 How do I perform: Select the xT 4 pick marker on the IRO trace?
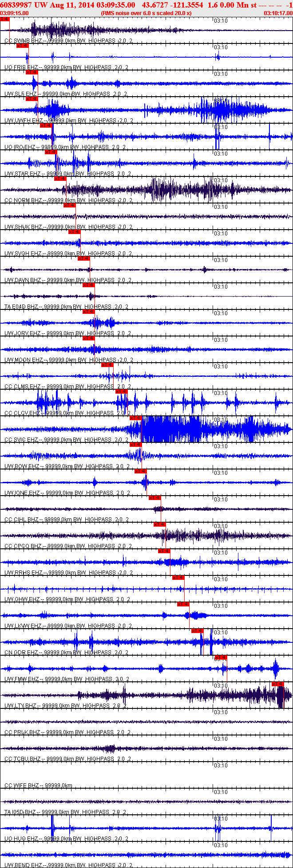coord(46,125)
